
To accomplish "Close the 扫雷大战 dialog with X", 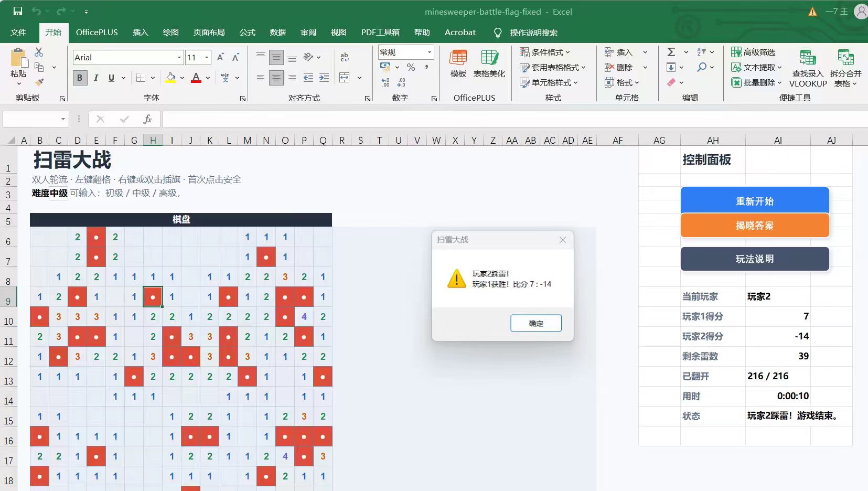I will (563, 240).
